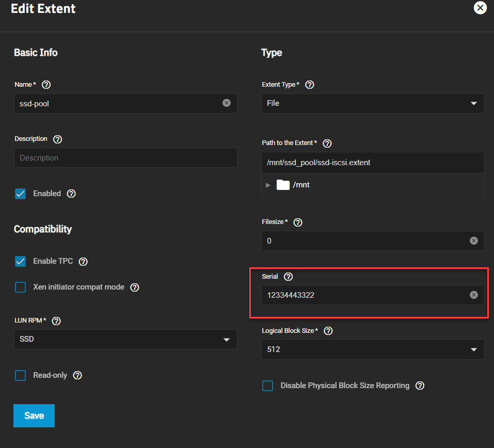
Task: Show Read-only help tooltip
Action: pyautogui.click(x=77, y=375)
